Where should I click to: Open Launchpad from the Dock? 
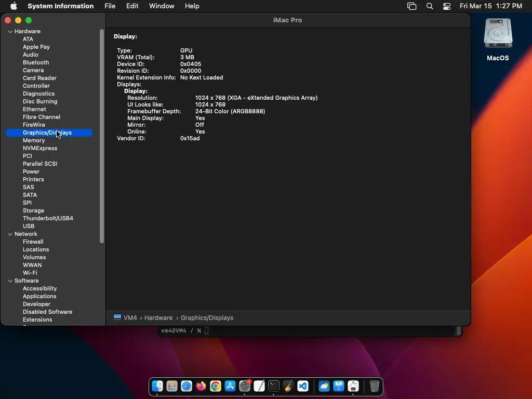pyautogui.click(x=171, y=386)
